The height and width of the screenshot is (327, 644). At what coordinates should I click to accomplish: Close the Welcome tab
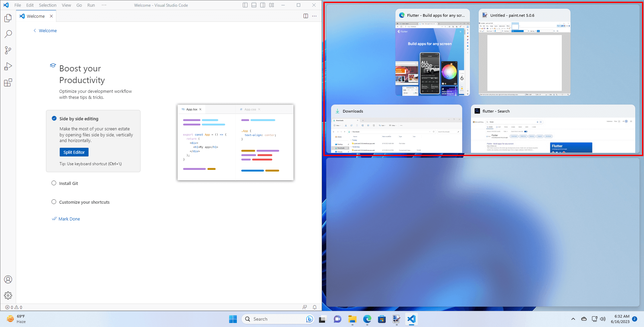(51, 16)
